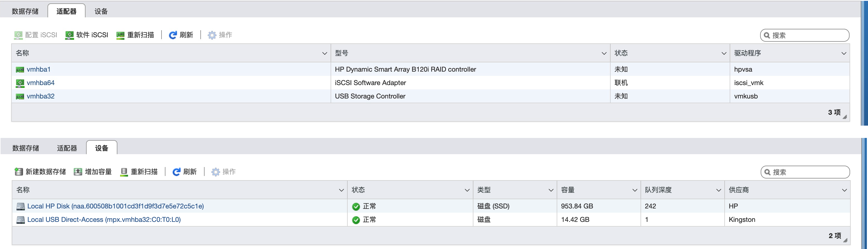Select the vmhba32 USB Storage Controller row
Screen dimensions: 868x249
point(370,96)
